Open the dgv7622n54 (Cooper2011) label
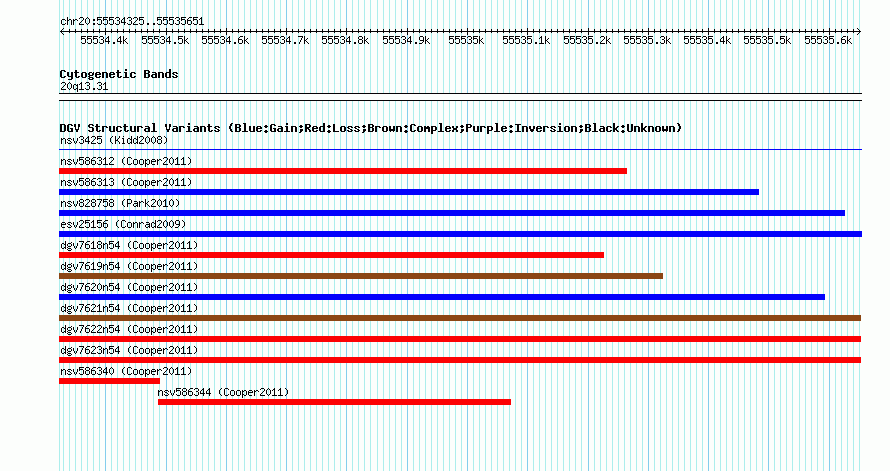 [129, 329]
